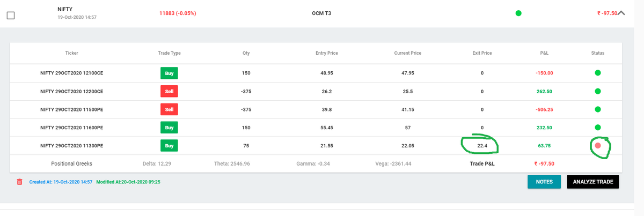Click status dot for 11500PE row
This screenshot has width=644, height=216.
pyautogui.click(x=597, y=109)
